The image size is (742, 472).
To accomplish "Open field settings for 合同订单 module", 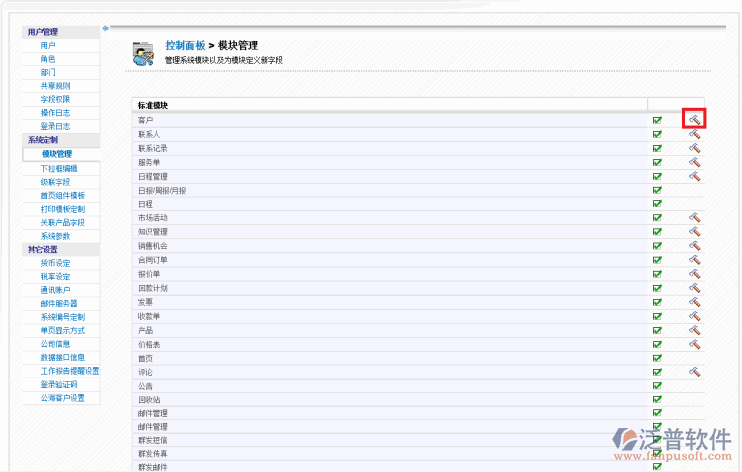I will point(694,259).
